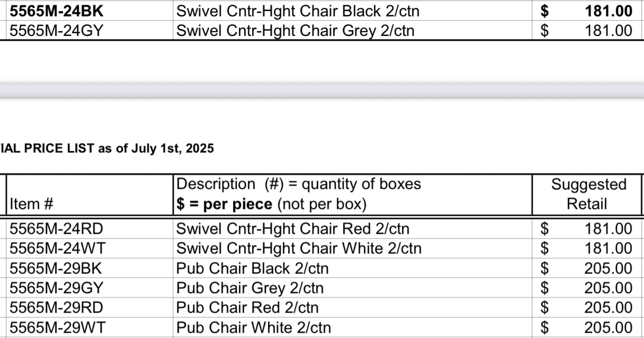
Task: Click the Pub Chair Grey description cell
Action: pos(249,288)
